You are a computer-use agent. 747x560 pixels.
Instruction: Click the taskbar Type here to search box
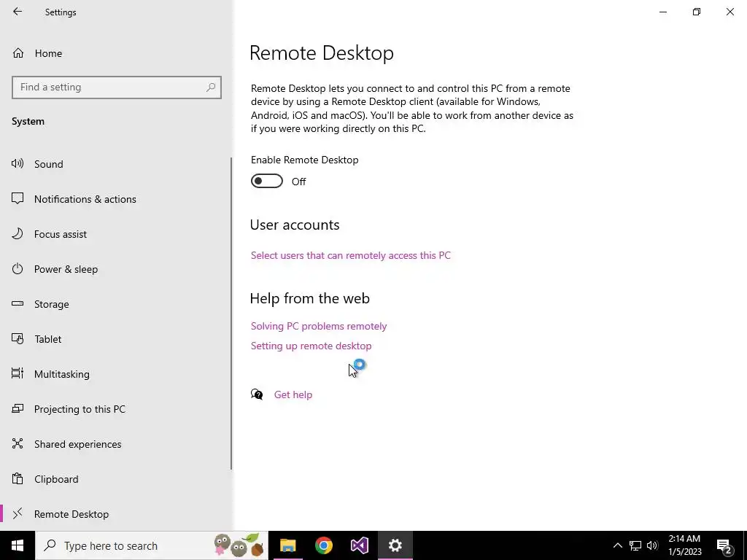(152, 545)
